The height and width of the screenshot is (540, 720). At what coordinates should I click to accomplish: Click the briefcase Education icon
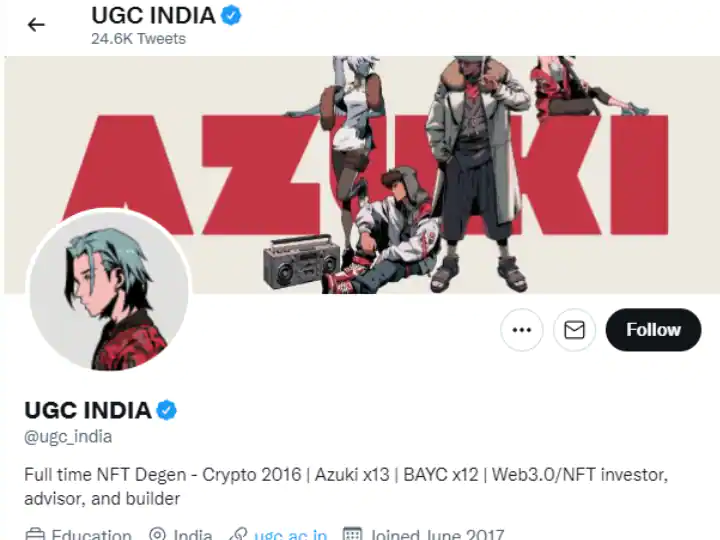click(35, 534)
